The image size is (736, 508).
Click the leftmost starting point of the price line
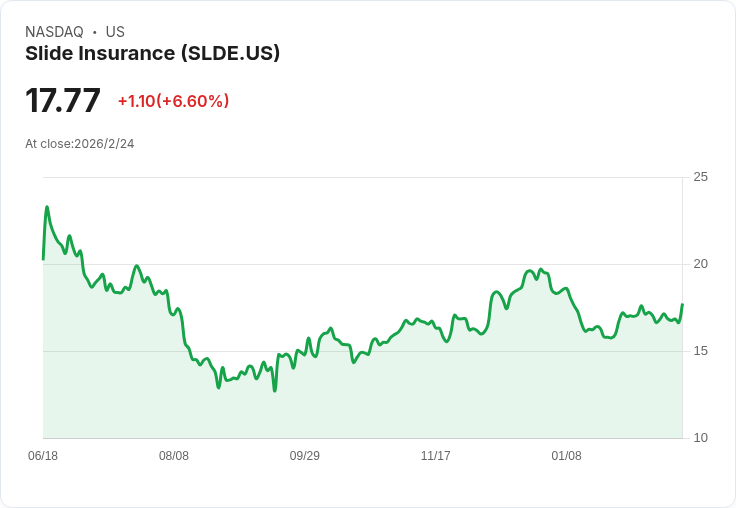pyautogui.click(x=43, y=259)
